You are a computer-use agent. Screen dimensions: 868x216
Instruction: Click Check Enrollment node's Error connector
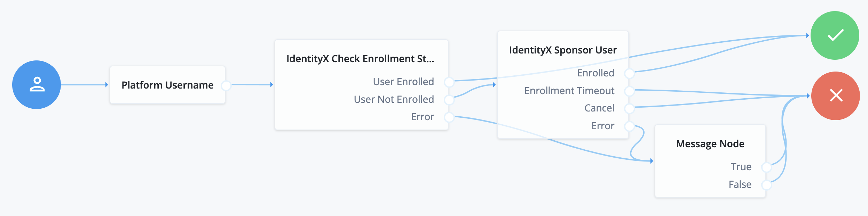tap(449, 117)
